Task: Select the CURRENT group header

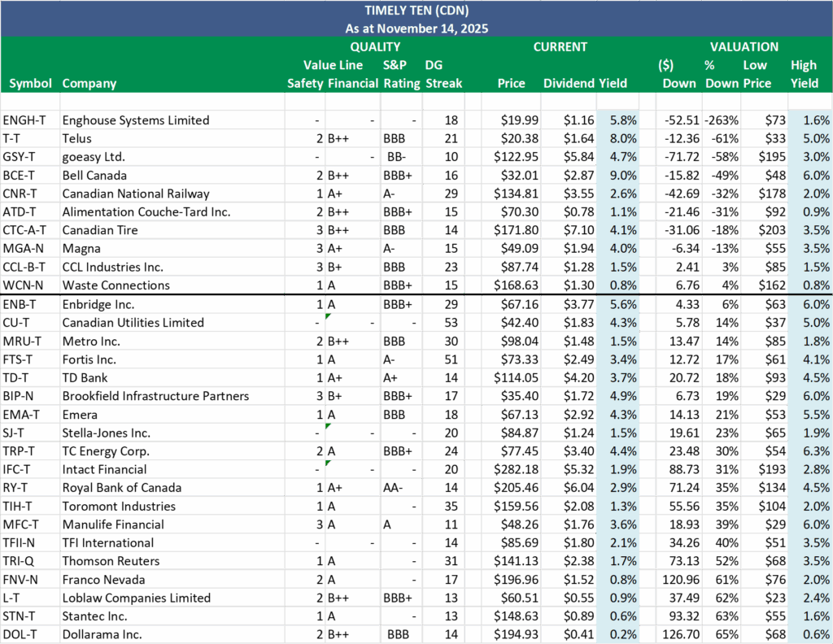Action: point(560,46)
